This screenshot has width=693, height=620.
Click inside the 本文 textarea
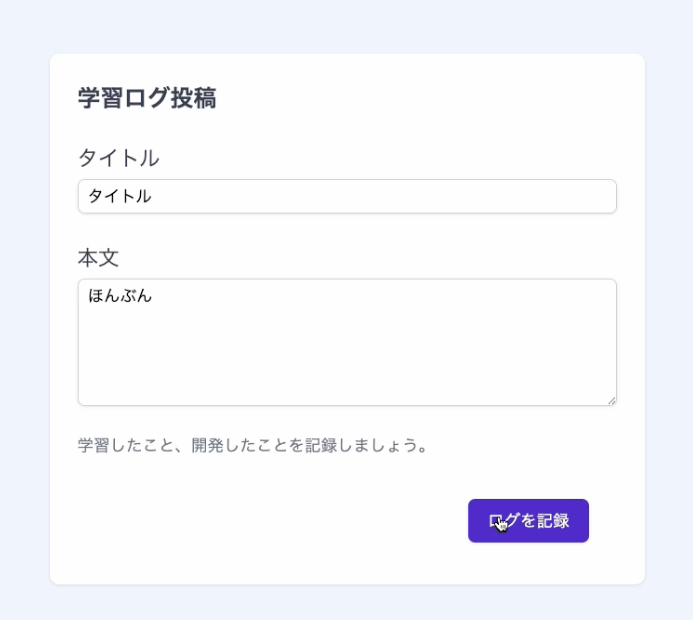coord(346,342)
